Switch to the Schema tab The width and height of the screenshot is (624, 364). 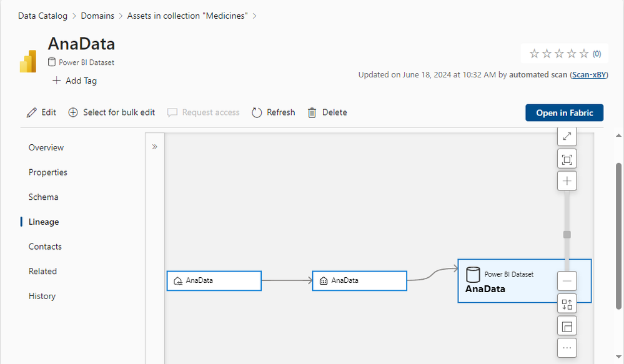43,197
